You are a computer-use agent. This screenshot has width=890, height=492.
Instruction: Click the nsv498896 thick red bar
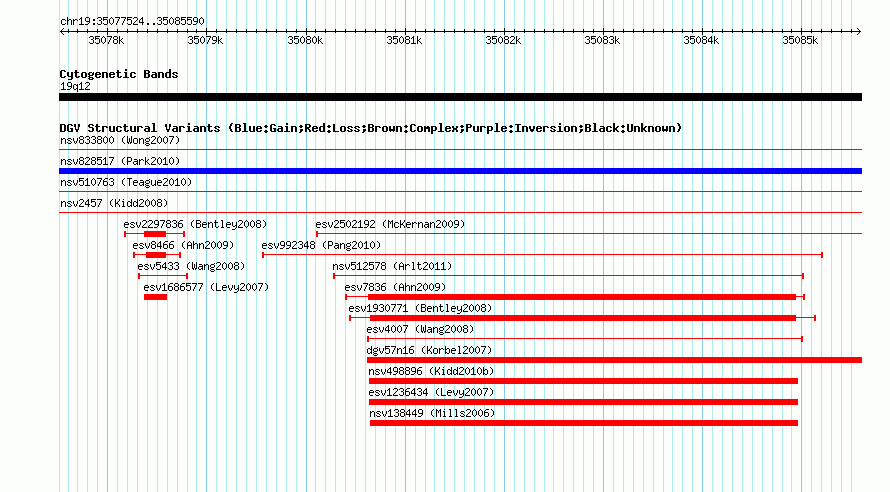click(583, 381)
